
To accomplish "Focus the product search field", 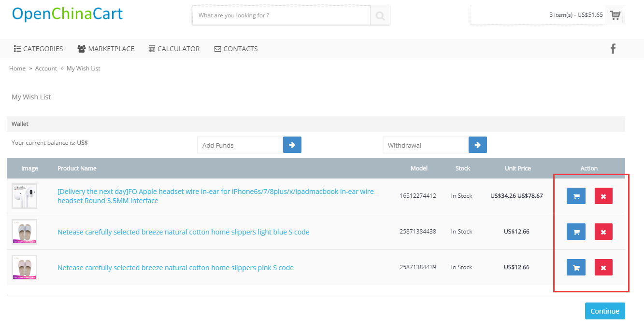I will click(281, 15).
